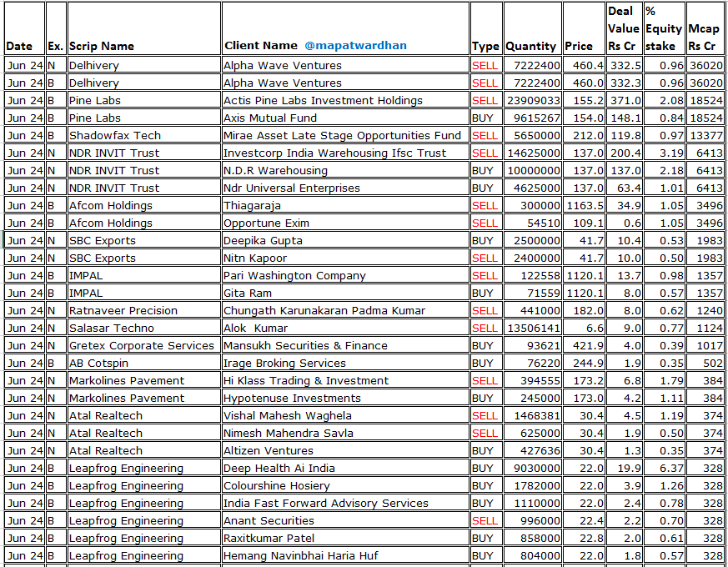The width and height of the screenshot is (728, 567).
Task: Click the Thiagaraja client cell
Action: click(x=345, y=205)
